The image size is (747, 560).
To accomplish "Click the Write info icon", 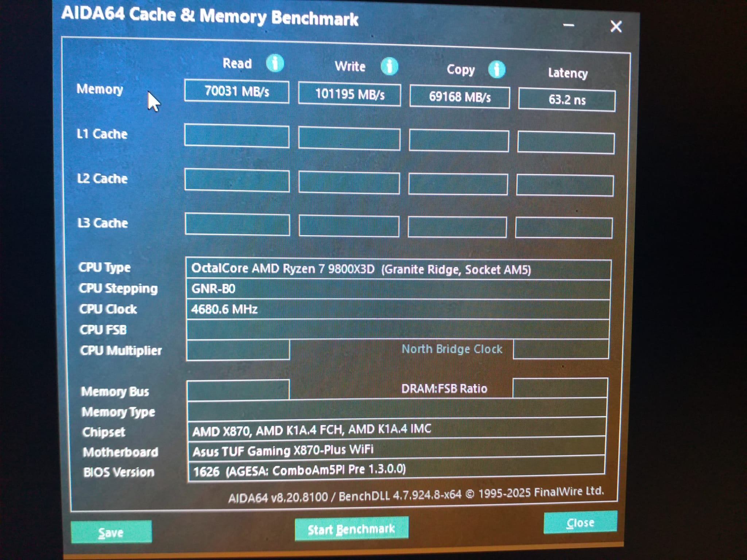I will (389, 66).
